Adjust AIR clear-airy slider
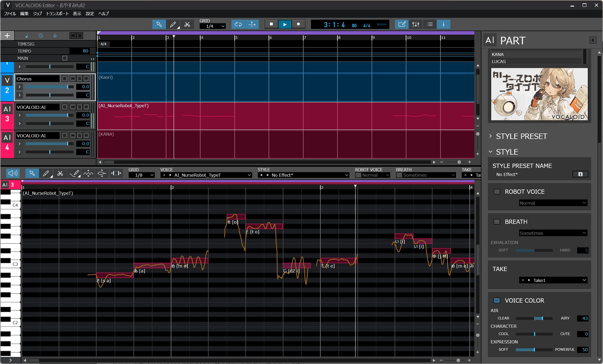Image resolution: width=603 pixels, height=364 pixels. tap(534, 318)
